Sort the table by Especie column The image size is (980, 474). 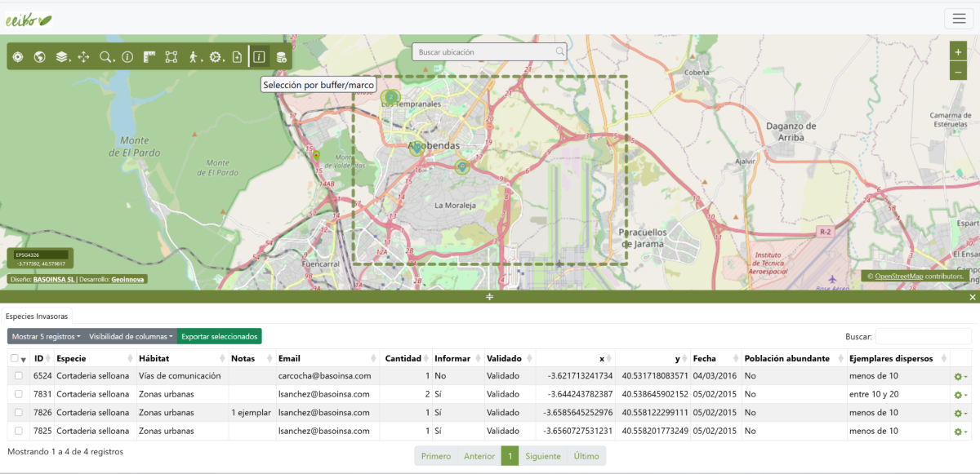pyautogui.click(x=94, y=358)
